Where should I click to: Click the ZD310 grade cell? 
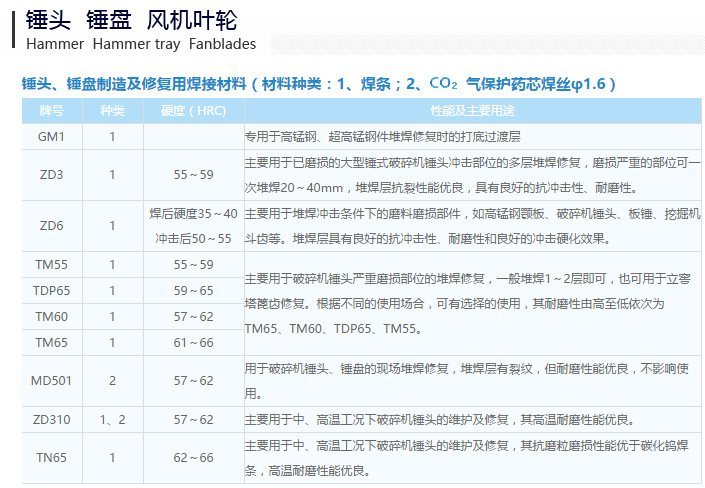click(x=51, y=419)
